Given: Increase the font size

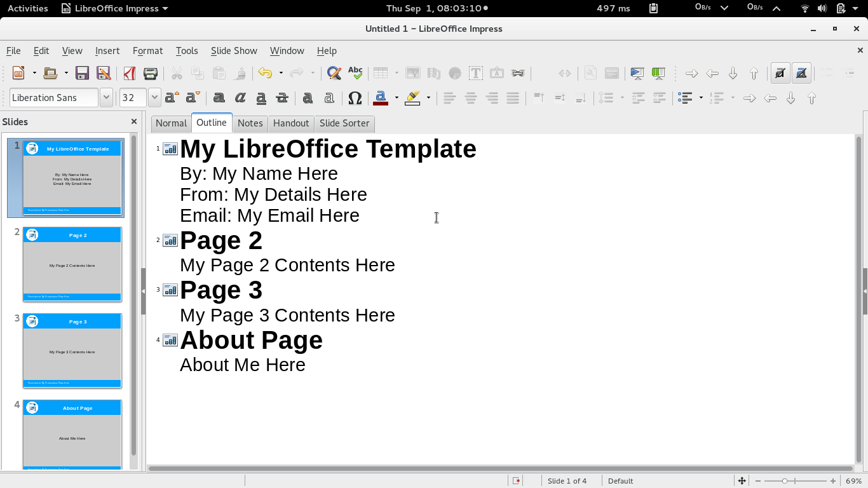Looking at the screenshot, I should (x=172, y=98).
